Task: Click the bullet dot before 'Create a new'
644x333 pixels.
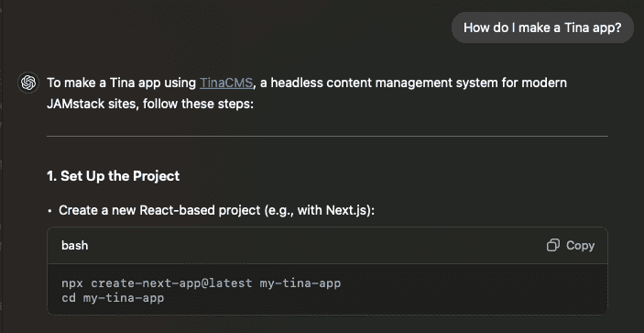Action: (x=49, y=211)
